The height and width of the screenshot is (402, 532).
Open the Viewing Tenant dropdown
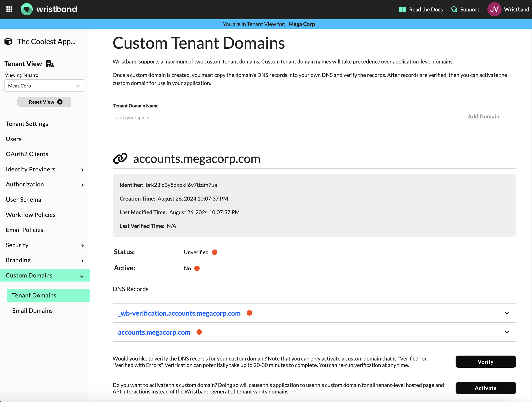coord(77,86)
